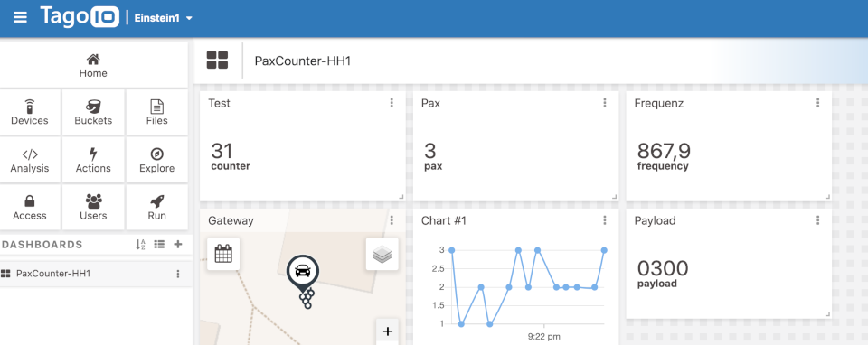Image resolution: width=868 pixels, height=345 pixels.
Task: Open the Chart #1 widget options menu
Action: 605,220
